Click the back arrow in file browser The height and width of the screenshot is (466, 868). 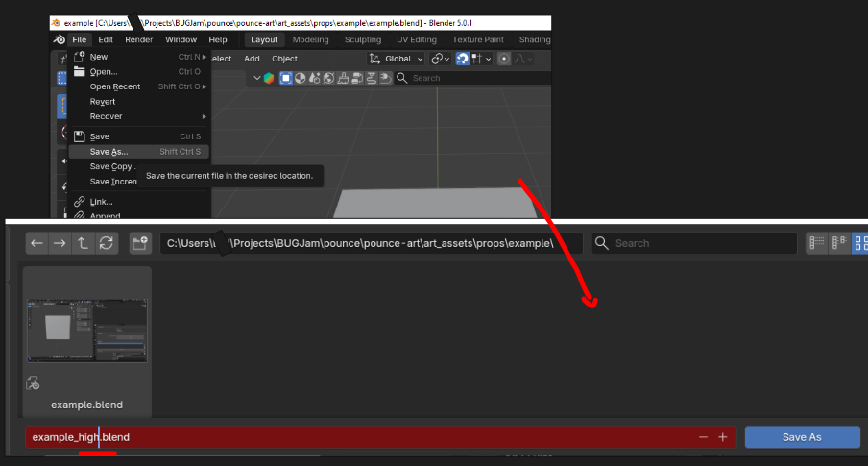point(36,243)
